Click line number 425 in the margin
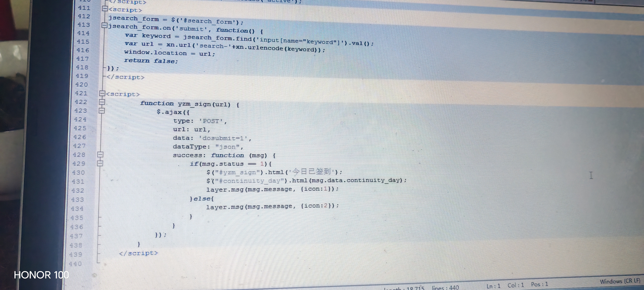644x290 pixels. pyautogui.click(x=80, y=128)
